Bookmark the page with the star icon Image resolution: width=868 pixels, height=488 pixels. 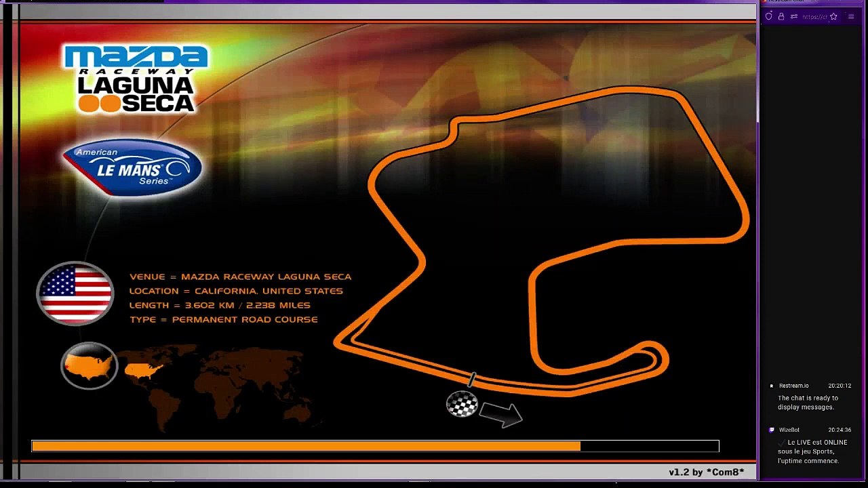(x=833, y=16)
